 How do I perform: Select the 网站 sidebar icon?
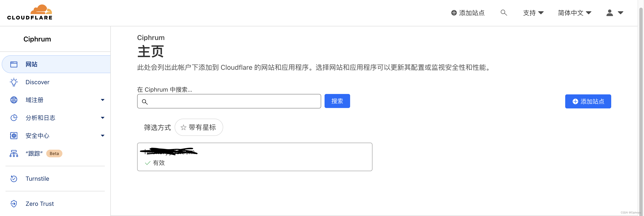[14, 64]
